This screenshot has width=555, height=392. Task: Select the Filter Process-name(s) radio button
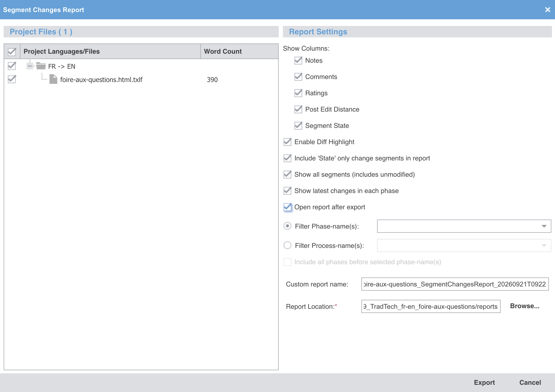pyautogui.click(x=287, y=245)
